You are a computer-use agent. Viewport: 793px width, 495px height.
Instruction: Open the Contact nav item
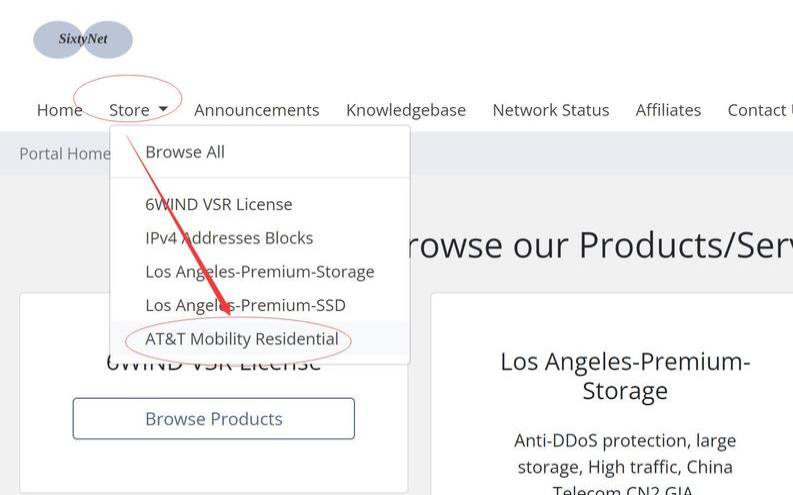pyautogui.click(x=759, y=110)
